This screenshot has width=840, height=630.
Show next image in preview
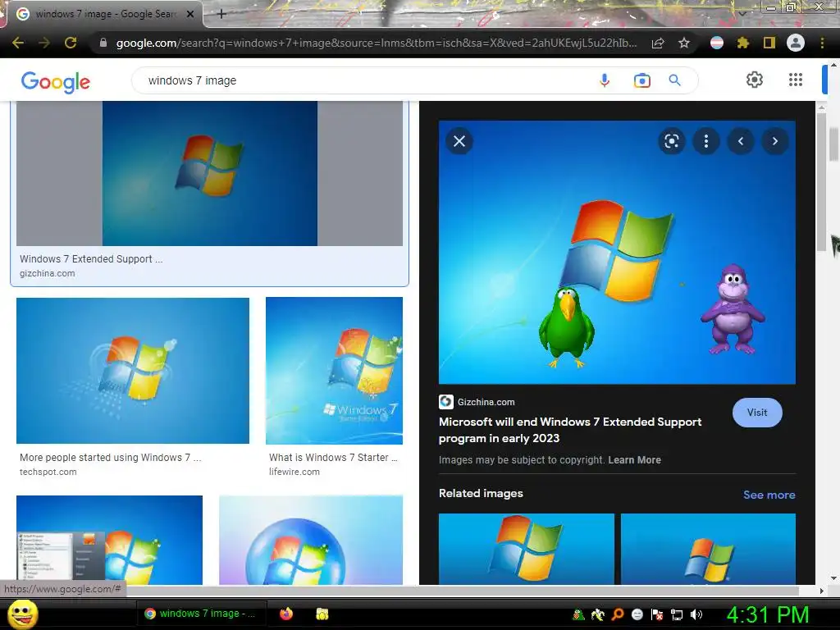(x=774, y=141)
